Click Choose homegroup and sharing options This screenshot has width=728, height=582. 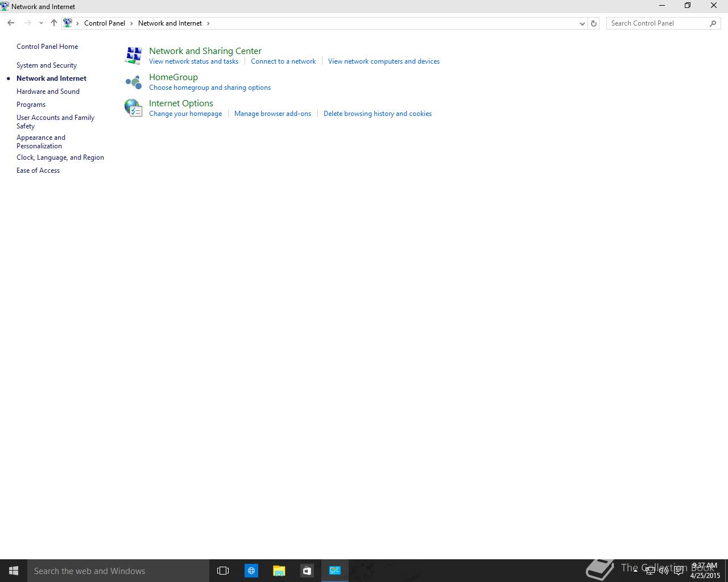pos(210,88)
